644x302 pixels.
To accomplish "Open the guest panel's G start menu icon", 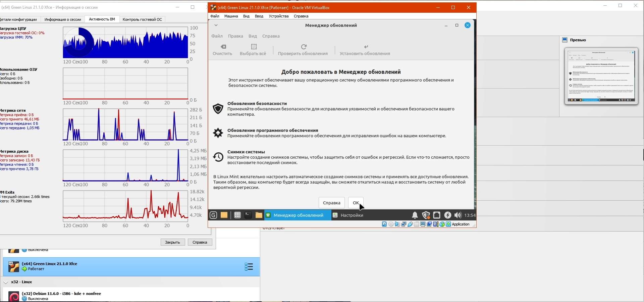I will coord(213,215).
